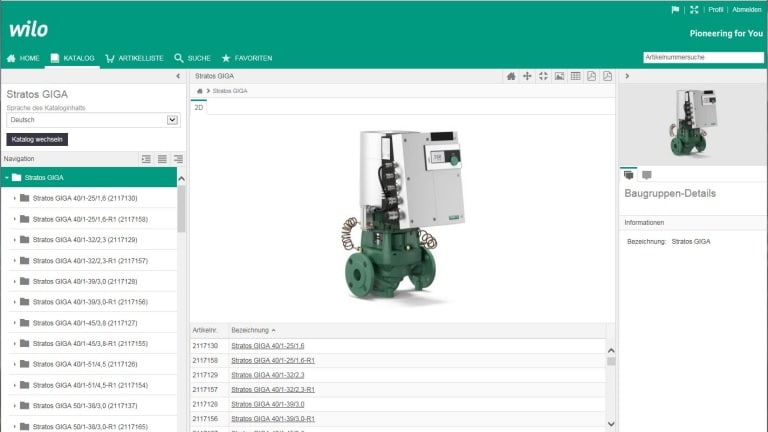Switch to the 2D tab
The height and width of the screenshot is (432, 768).
(x=198, y=107)
